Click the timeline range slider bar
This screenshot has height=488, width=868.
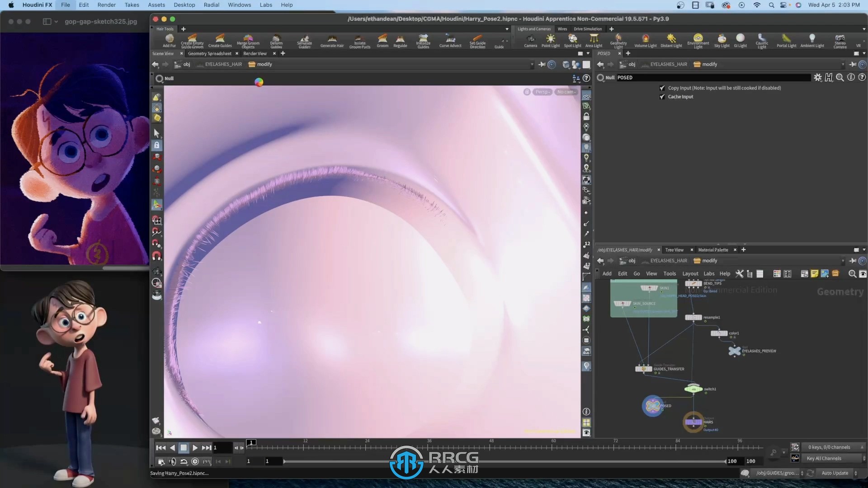[x=504, y=461]
